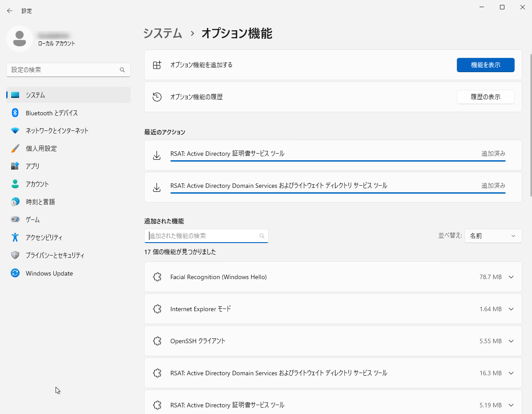
Task: Click search icon in 追加された機能の検索 box
Action: tap(262, 235)
